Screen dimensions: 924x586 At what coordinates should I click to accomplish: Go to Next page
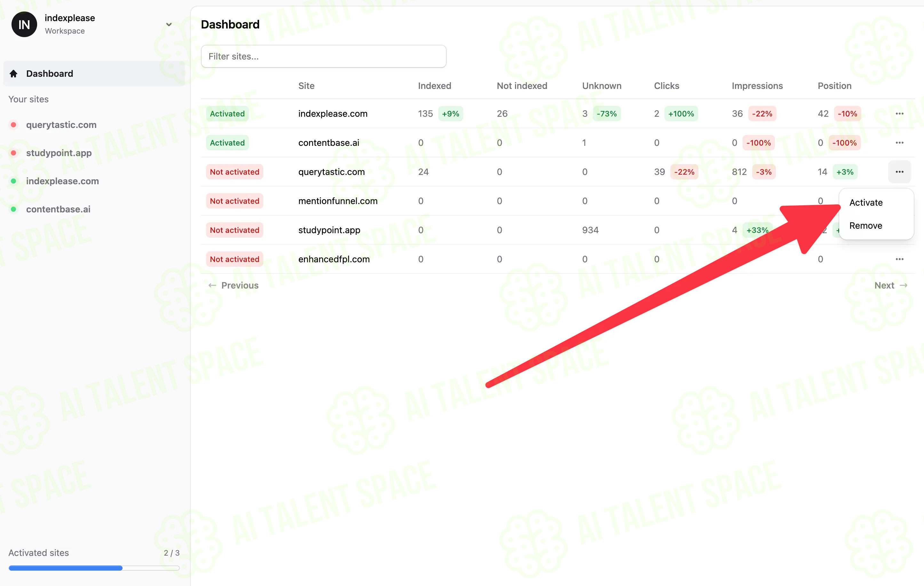tap(891, 285)
